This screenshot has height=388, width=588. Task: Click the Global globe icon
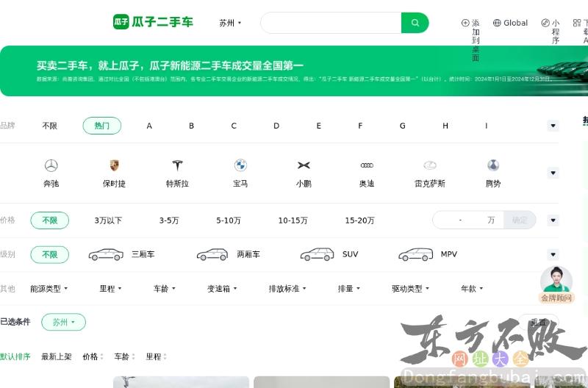pyautogui.click(x=497, y=23)
